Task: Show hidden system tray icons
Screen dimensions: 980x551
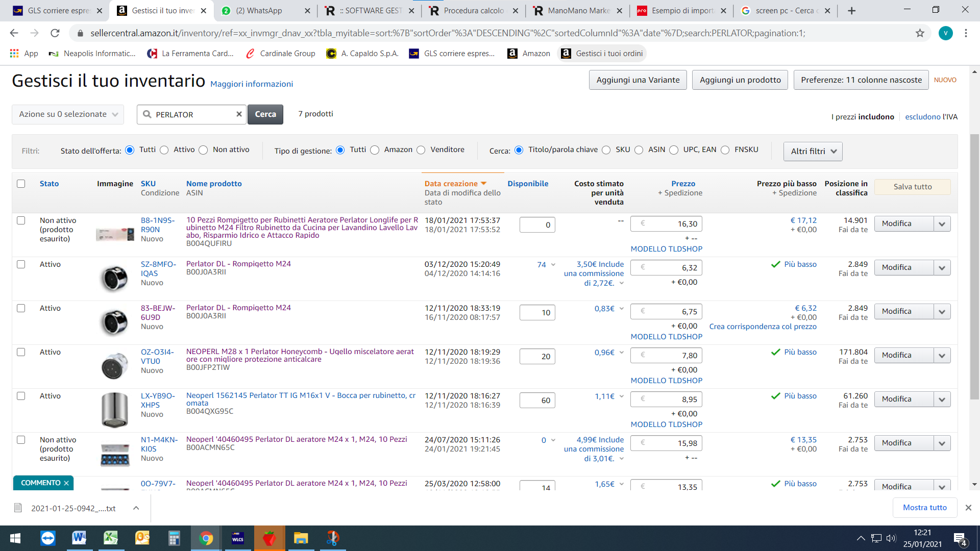Action: pyautogui.click(x=861, y=538)
